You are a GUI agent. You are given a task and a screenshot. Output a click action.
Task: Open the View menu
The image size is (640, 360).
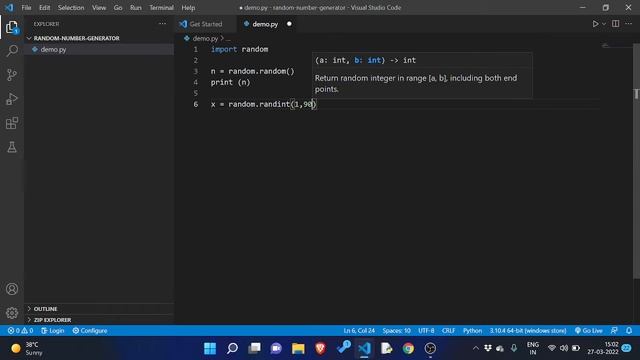(99, 7)
